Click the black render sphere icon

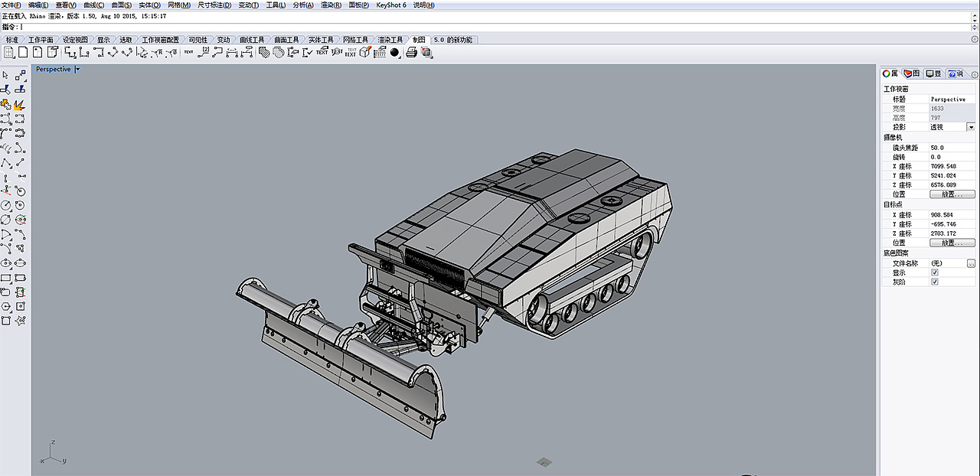click(393, 52)
